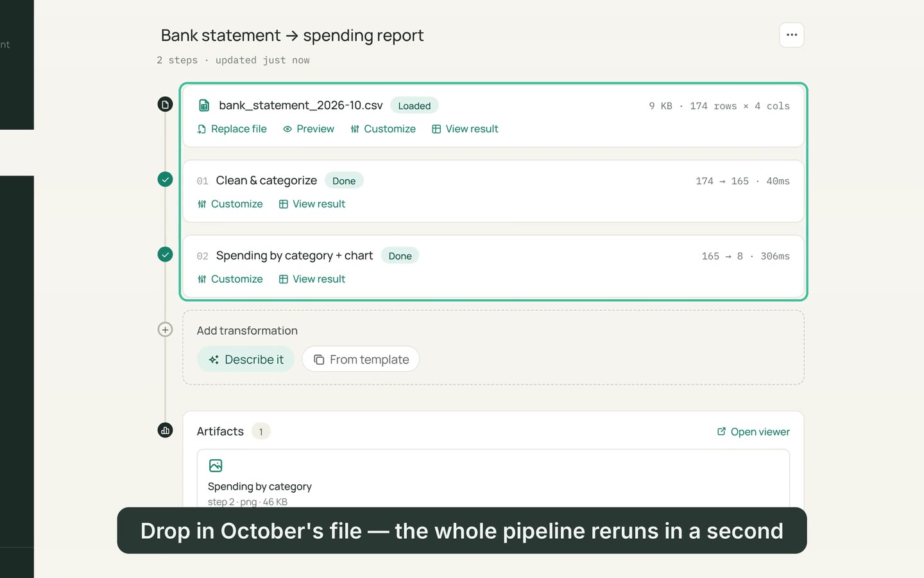The height and width of the screenshot is (578, 924).
Task: Click the 'Spending by category + chart' step title
Action: [x=295, y=256]
